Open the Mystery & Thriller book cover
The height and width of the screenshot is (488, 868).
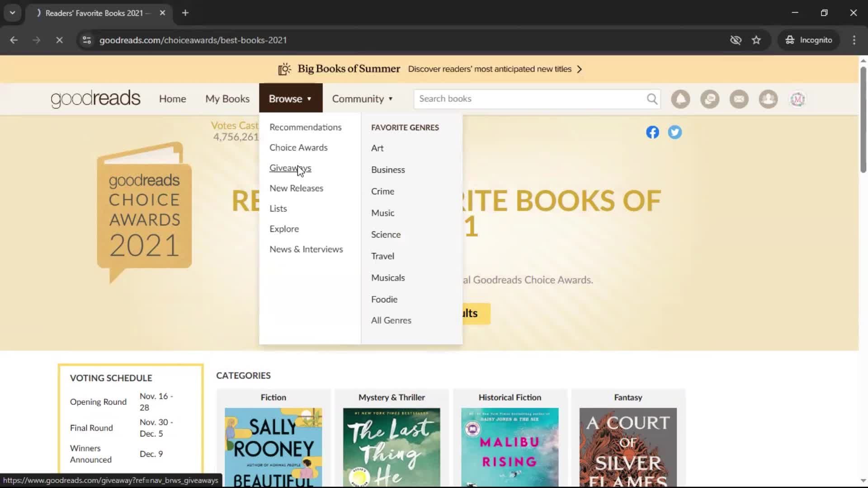point(392,447)
